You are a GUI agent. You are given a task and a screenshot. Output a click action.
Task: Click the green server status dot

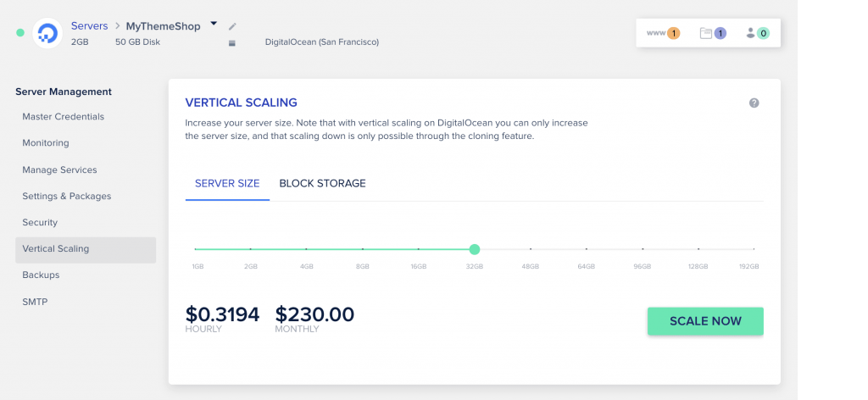click(20, 33)
